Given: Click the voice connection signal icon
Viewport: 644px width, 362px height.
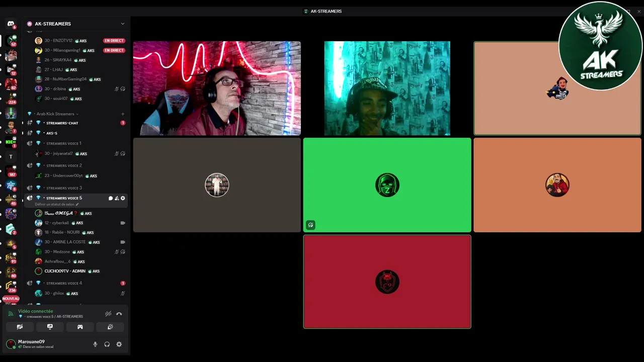Looking at the screenshot, I should coord(11,314).
